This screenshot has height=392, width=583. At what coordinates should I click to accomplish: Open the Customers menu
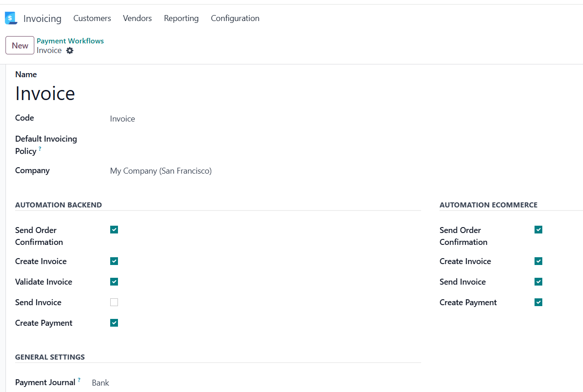(x=92, y=18)
